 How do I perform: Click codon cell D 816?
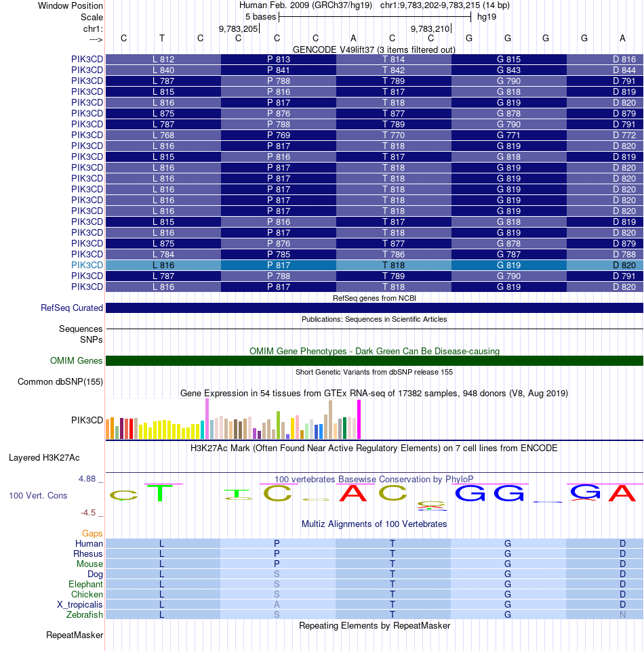(x=605, y=60)
